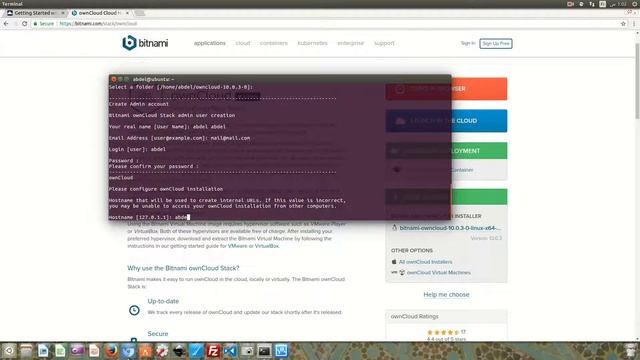Open the cloud nav item
640x360 pixels.
click(x=243, y=43)
